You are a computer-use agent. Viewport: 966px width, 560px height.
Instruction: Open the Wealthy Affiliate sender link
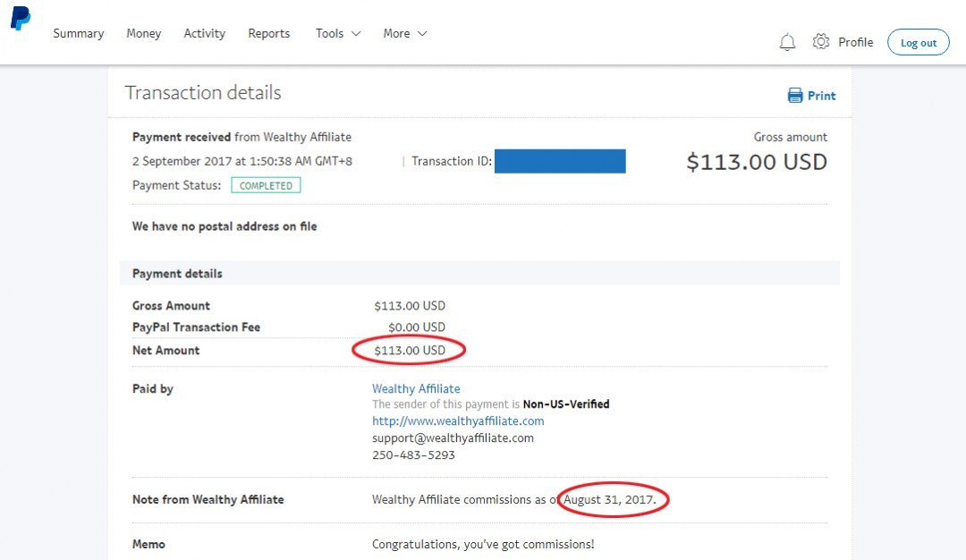416,389
